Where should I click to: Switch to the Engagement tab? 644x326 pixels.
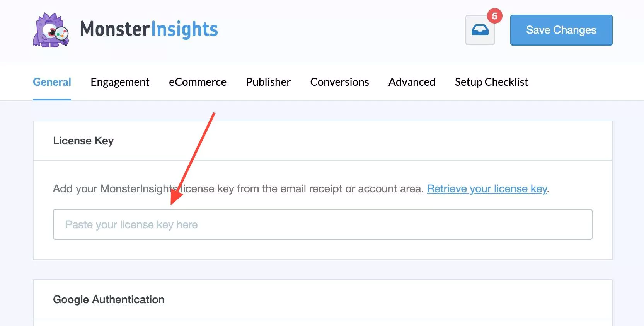tap(120, 82)
